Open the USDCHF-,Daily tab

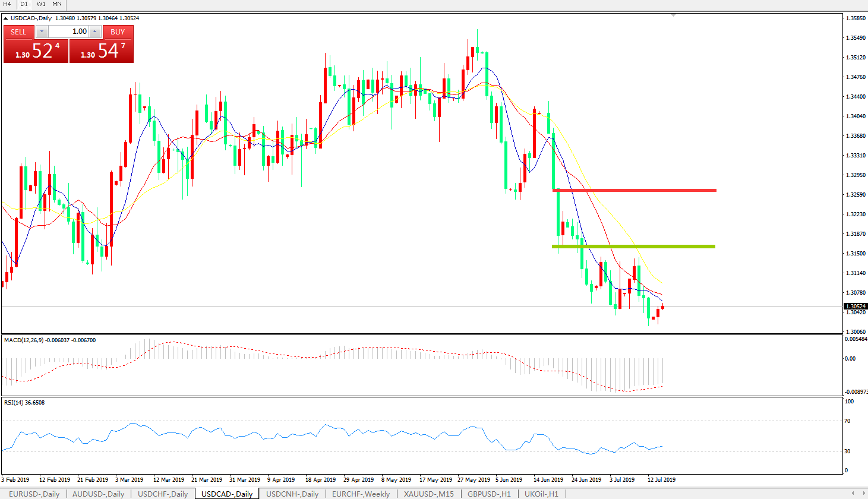coord(163,494)
